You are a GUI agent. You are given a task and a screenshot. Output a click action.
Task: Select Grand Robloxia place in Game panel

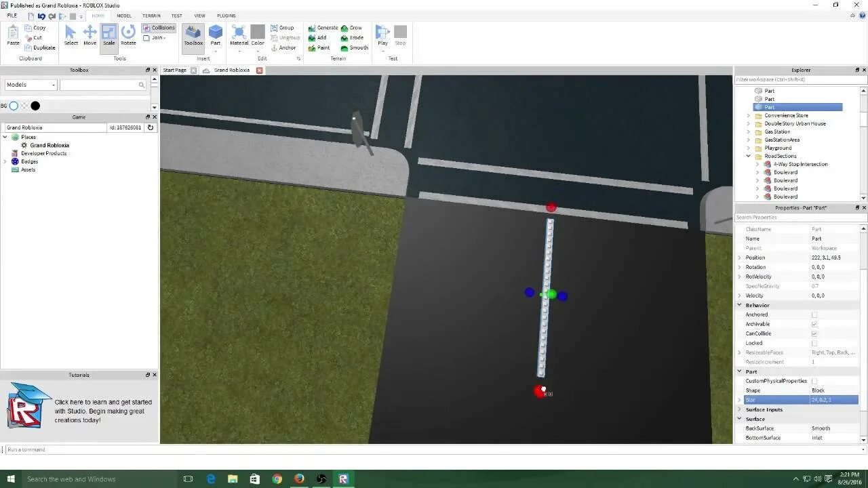[49, 145]
